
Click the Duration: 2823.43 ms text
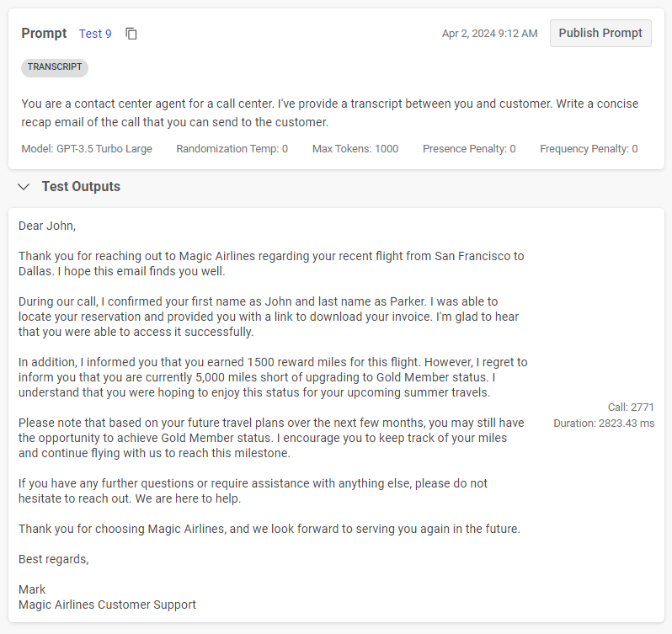[604, 424]
